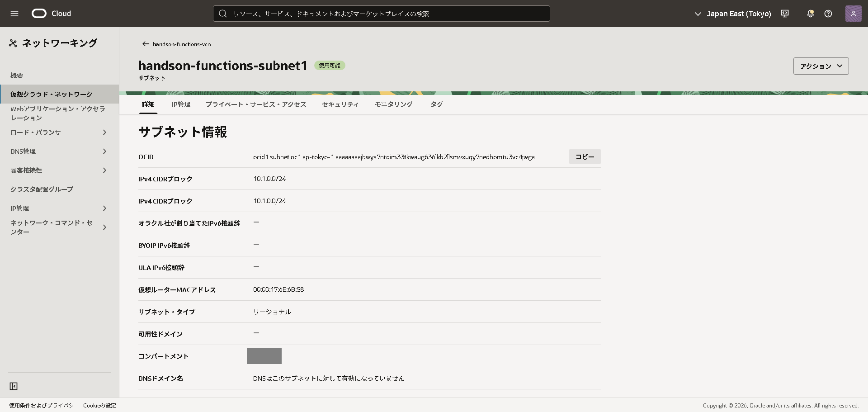Open the notifications bell
The height and width of the screenshot is (412, 868).
(811, 14)
